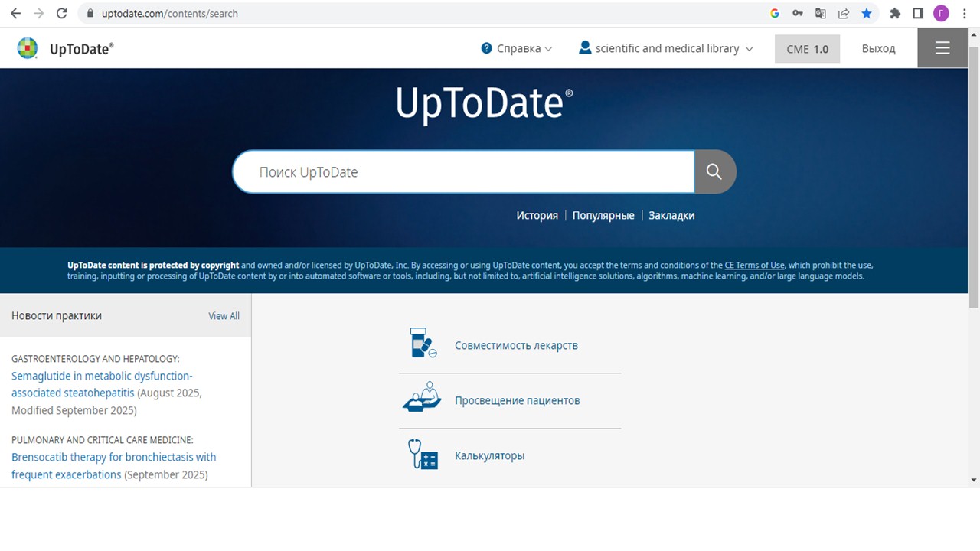Open the hamburger menu button
Image resolution: width=980 pixels, height=551 pixels.
[942, 48]
